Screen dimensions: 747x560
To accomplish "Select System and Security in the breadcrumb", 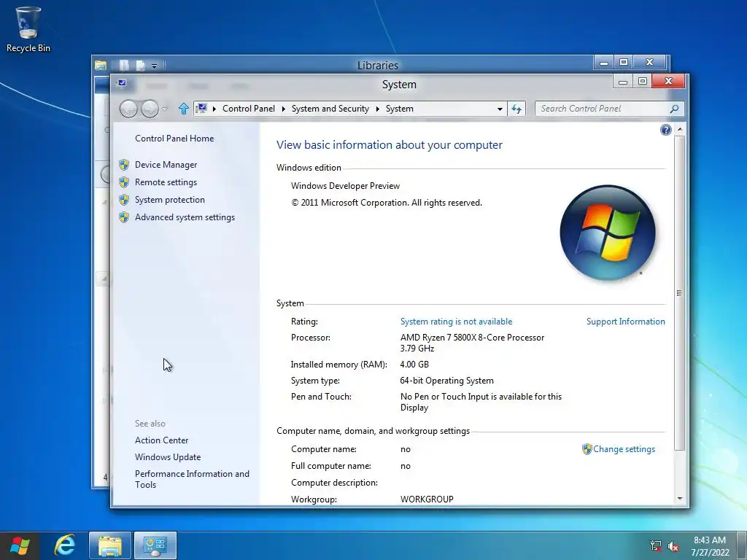I will 330,109.
